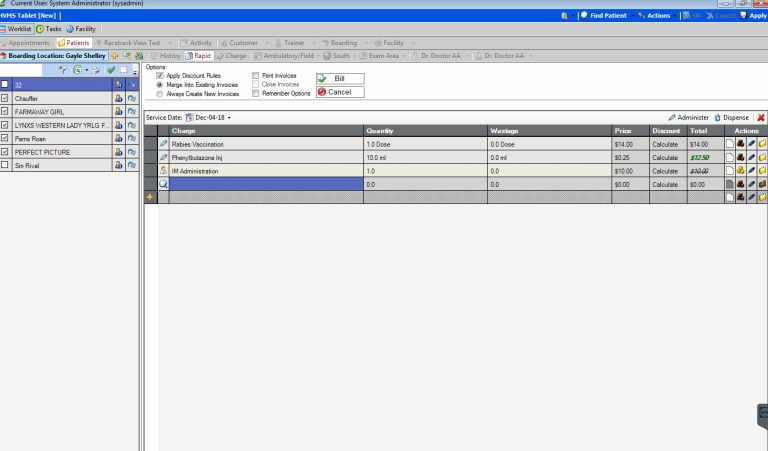
Task: Click the magnifier icon in the empty charge row
Action: 164,185
